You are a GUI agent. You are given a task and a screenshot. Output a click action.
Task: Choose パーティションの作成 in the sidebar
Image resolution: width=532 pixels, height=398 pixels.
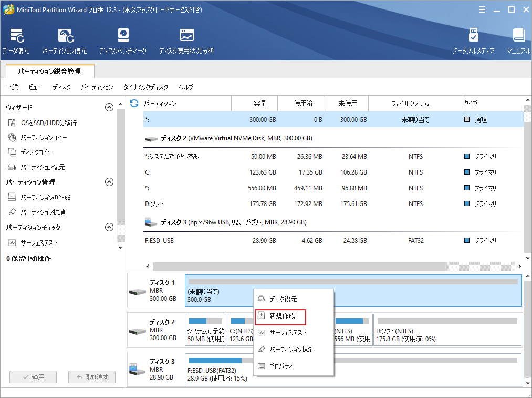point(39,197)
